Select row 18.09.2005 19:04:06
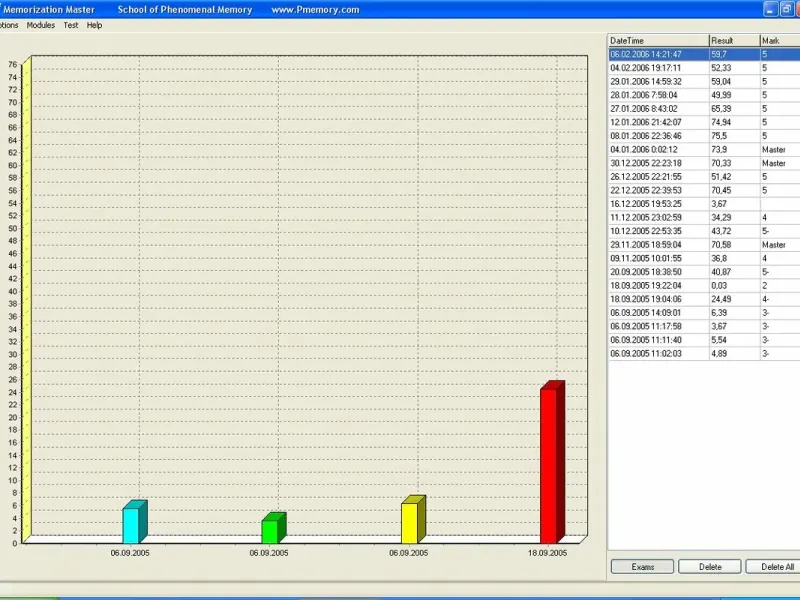800x600 pixels. click(704, 299)
